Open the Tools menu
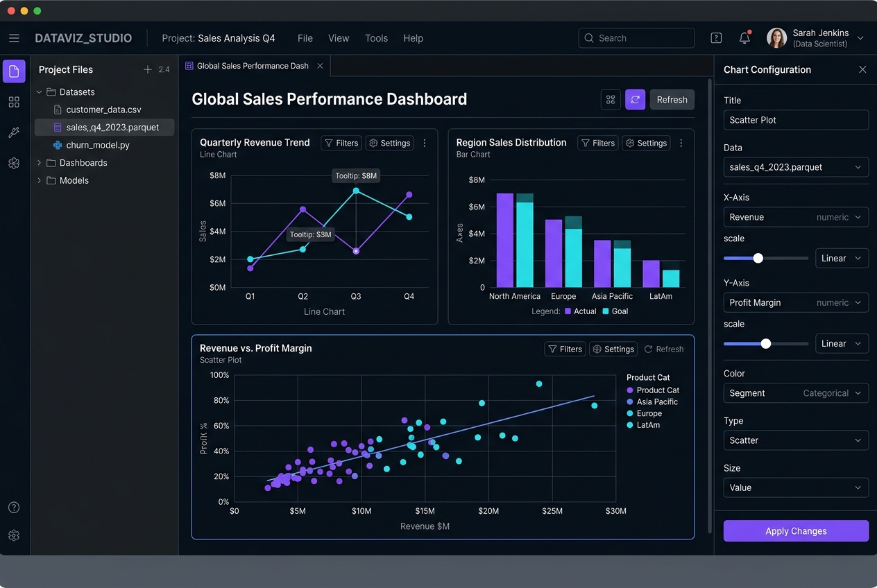877x588 pixels. pyautogui.click(x=376, y=38)
